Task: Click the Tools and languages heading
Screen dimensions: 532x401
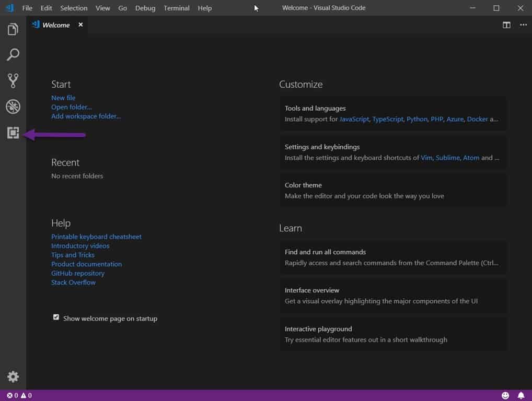Action: (x=315, y=108)
